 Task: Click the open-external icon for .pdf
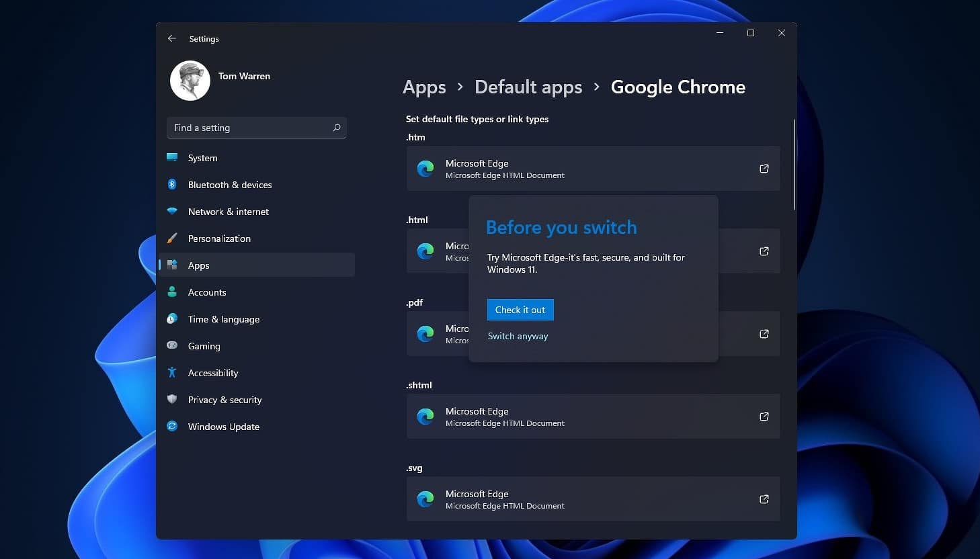click(x=764, y=334)
